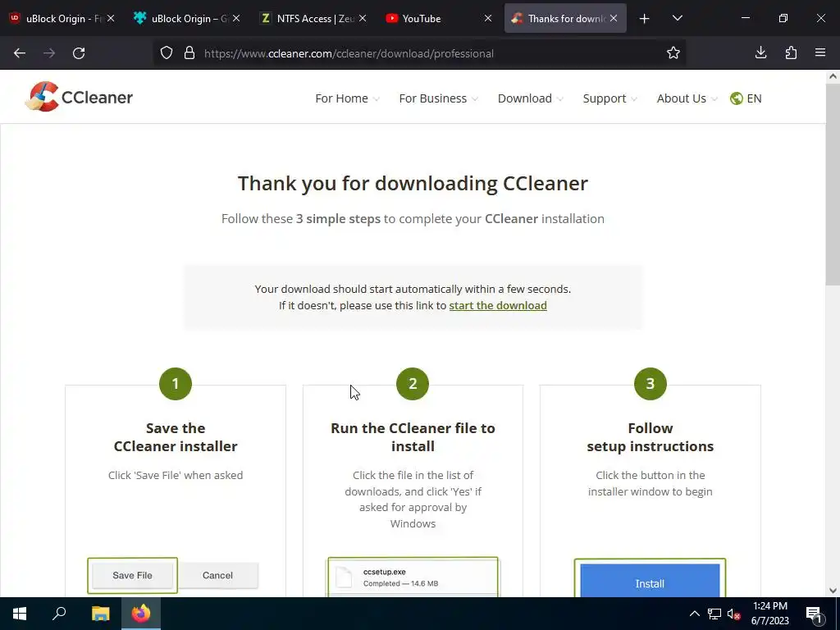Viewport: 840px width, 630px height.
Task: Click the Save the CCleaner installer heading
Action: [176, 437]
